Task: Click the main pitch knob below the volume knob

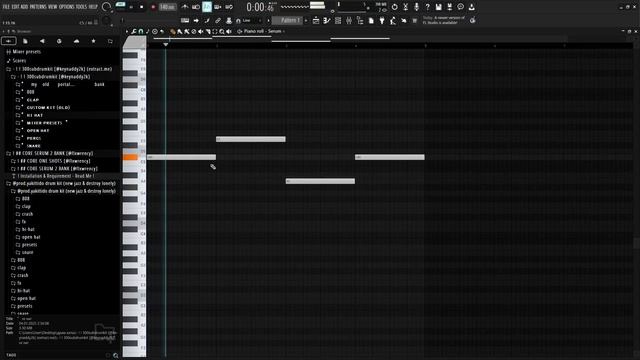Action: [x=106, y=20]
